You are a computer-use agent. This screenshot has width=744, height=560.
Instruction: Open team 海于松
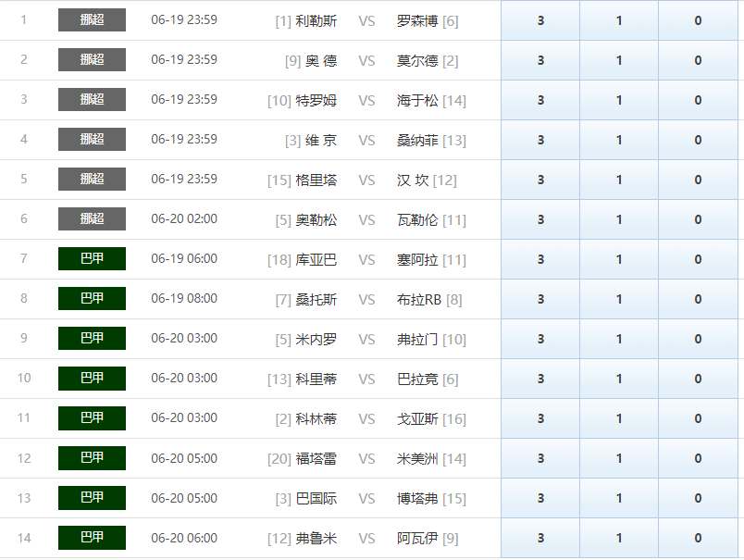click(417, 101)
